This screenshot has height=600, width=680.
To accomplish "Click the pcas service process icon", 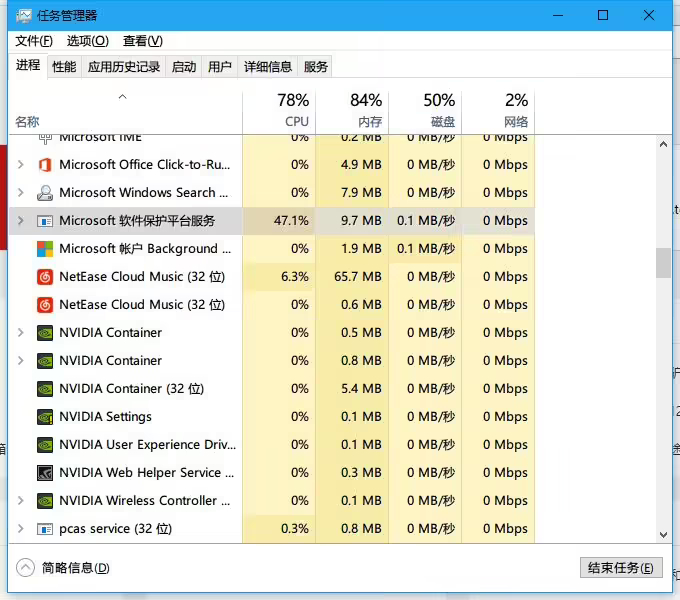I will point(45,529).
